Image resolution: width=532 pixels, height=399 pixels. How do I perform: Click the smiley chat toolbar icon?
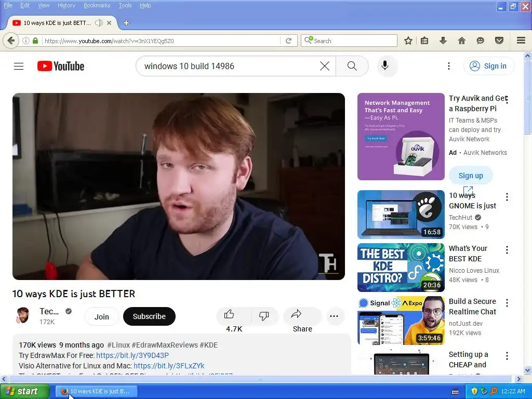click(x=480, y=41)
